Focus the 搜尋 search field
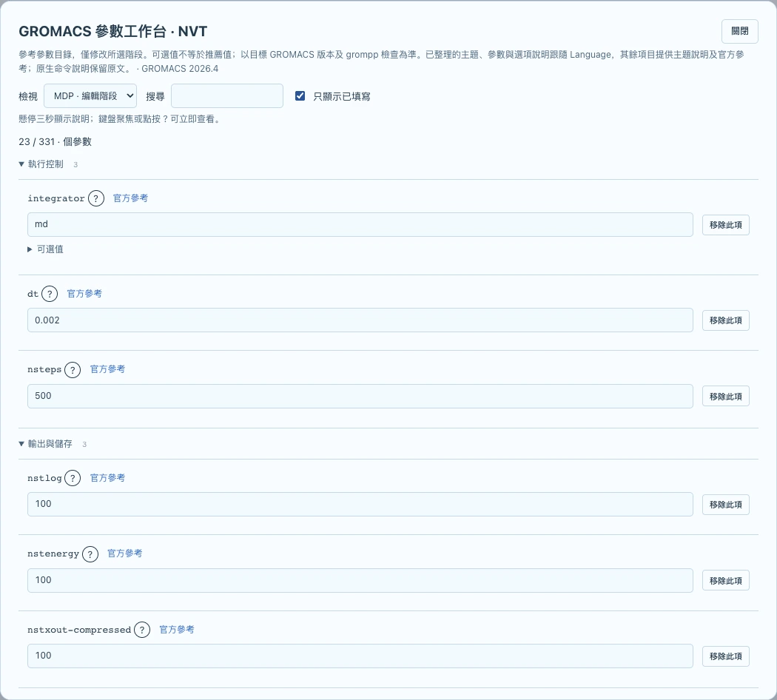Image resolution: width=777 pixels, height=700 pixels. click(x=227, y=96)
